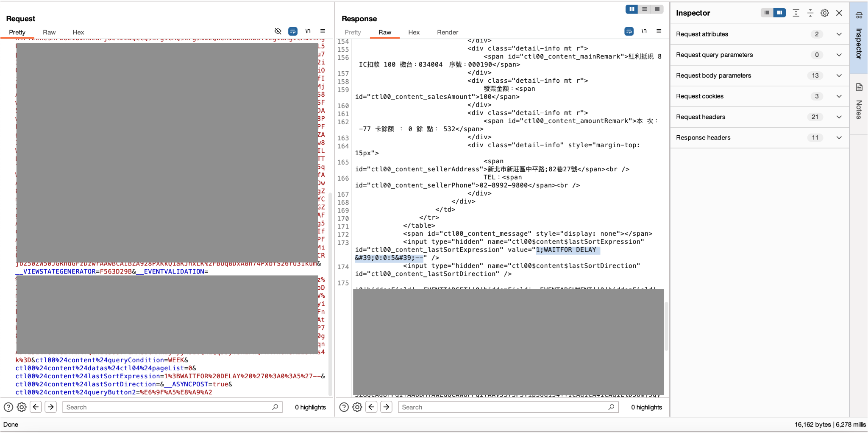Expand all Inspector sections
The image size is (868, 433).
pos(796,13)
